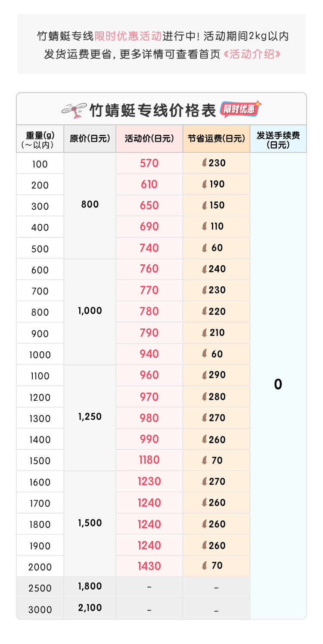Select the 重量(g) column header

click(x=40, y=139)
